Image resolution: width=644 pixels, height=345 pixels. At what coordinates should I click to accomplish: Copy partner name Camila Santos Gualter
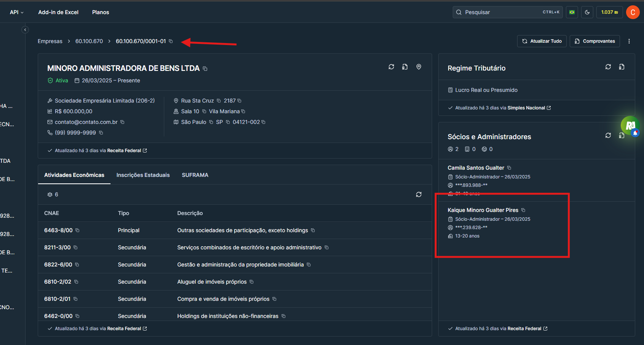(x=509, y=168)
